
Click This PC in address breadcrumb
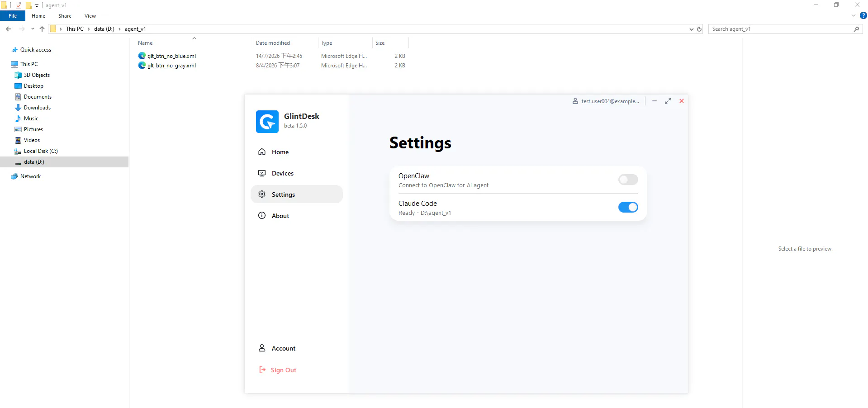75,29
